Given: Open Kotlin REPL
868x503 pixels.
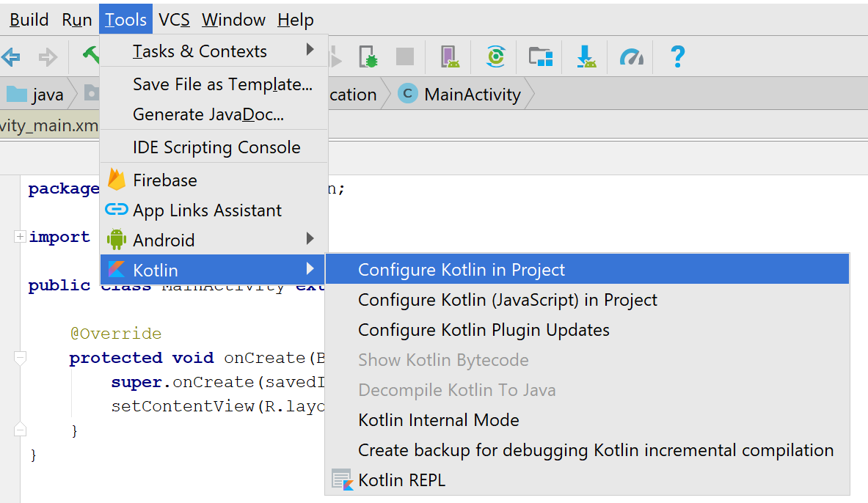Looking at the screenshot, I should click(x=587, y=480).
